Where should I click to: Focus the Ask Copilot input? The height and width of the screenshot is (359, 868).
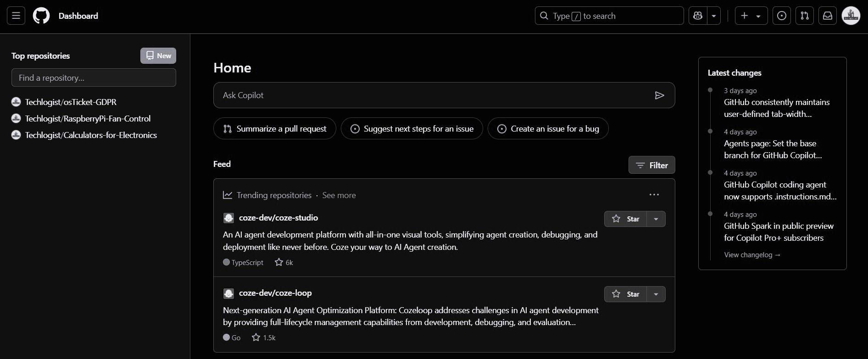tap(444, 95)
